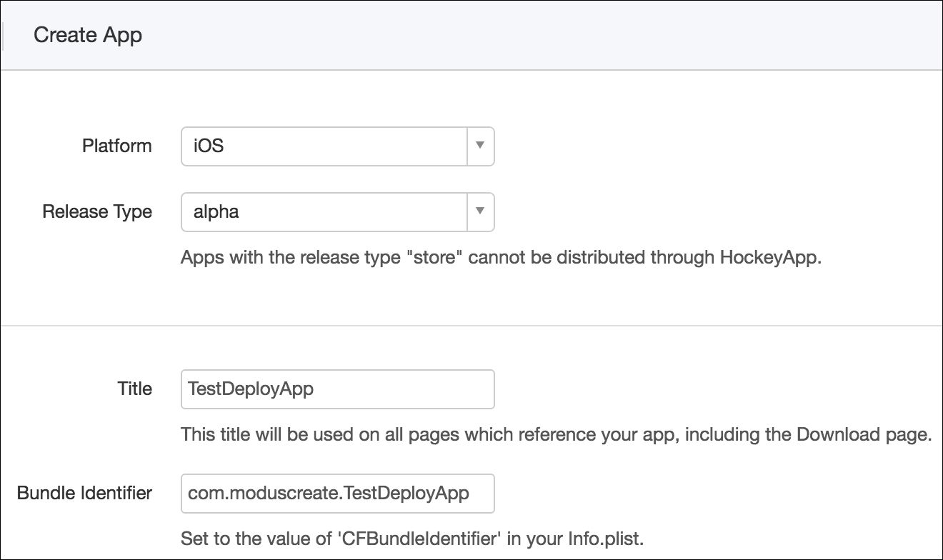Click the title usage description text
Image resolution: width=943 pixels, height=560 pixels.
tap(557, 434)
